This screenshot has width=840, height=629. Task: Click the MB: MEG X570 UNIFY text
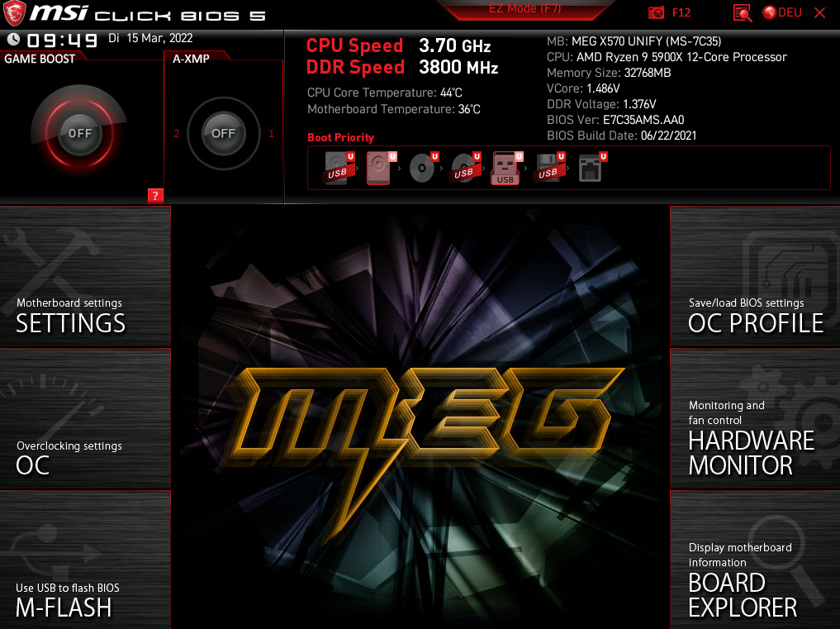point(634,41)
